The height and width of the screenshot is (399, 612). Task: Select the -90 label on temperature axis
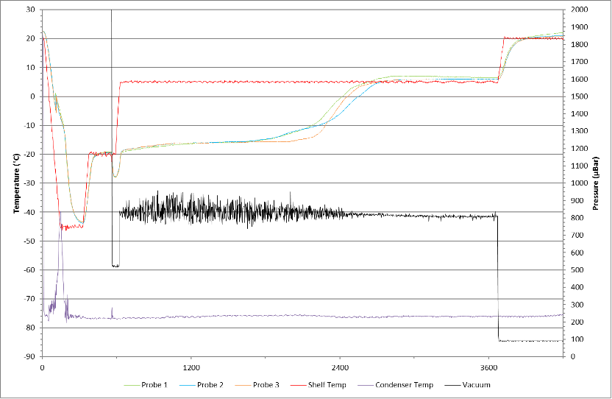(30, 356)
